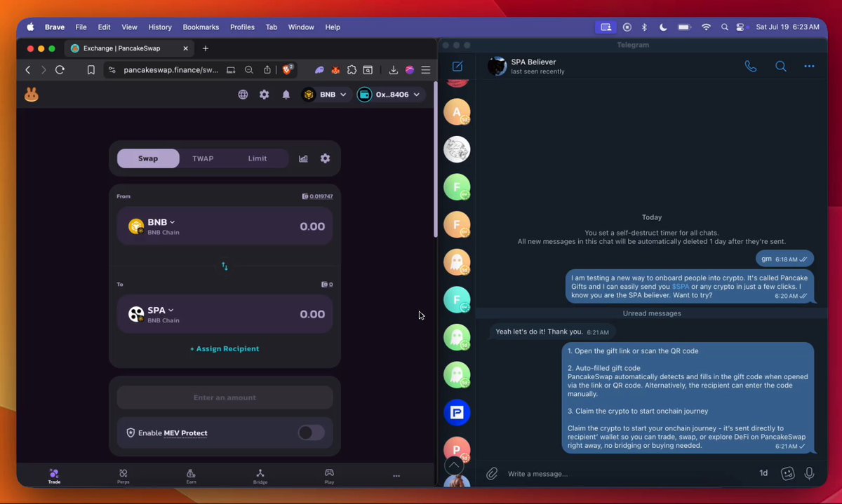
Task: Show the price chart icon
Action: click(x=303, y=158)
